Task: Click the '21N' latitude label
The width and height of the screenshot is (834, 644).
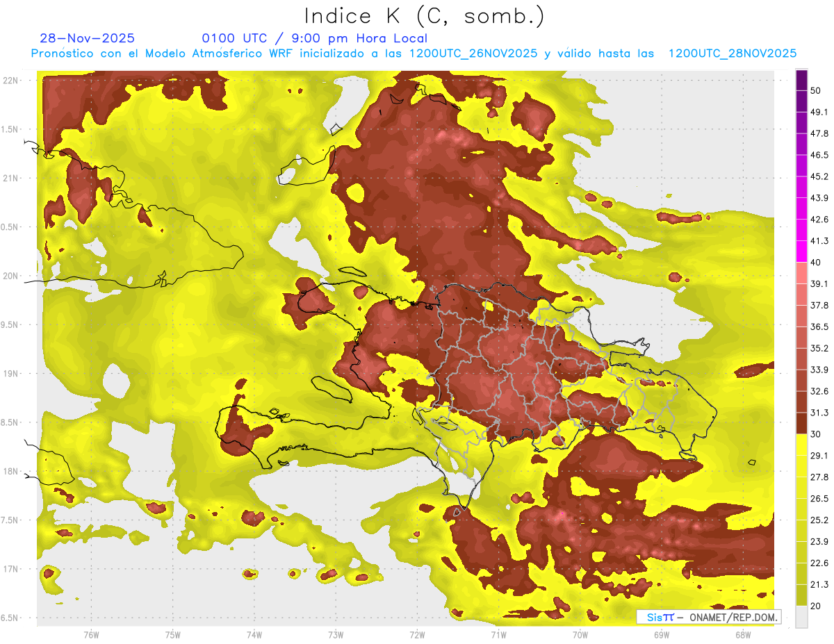Action: [10, 178]
